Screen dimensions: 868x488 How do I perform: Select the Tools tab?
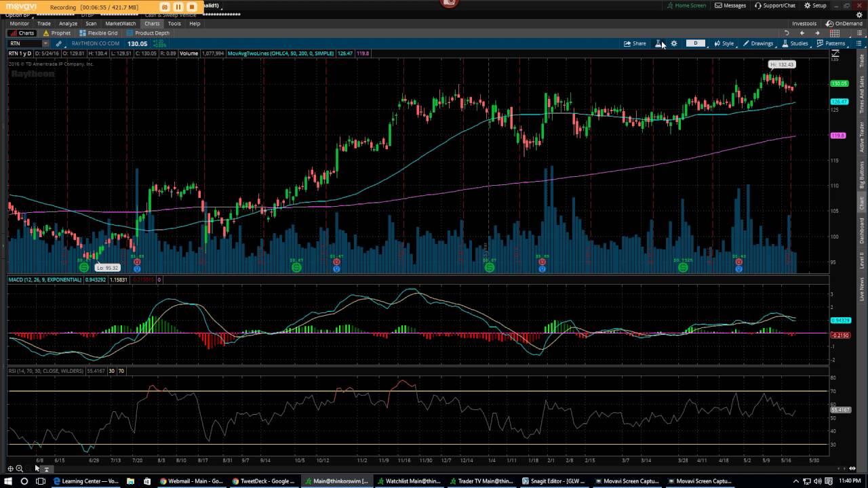pyautogui.click(x=174, y=24)
